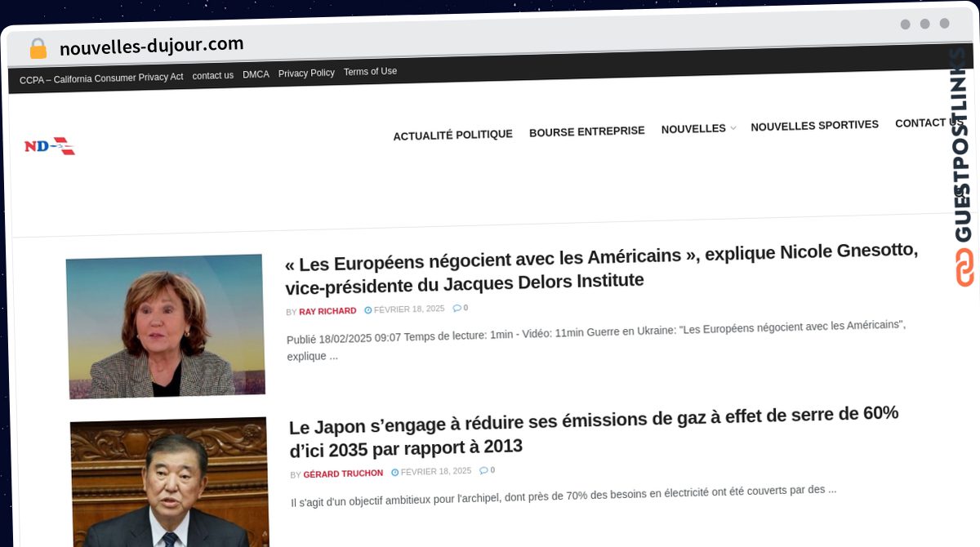Click the nouvelles-dujour.com address text

click(151, 46)
